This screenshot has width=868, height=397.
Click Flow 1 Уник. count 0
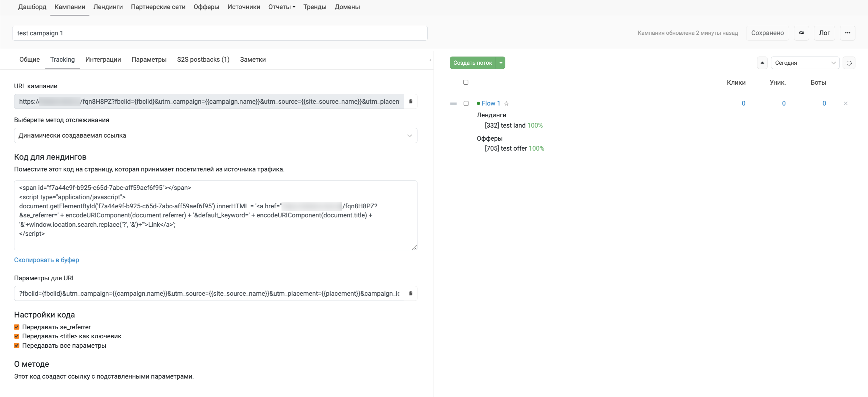tap(784, 103)
